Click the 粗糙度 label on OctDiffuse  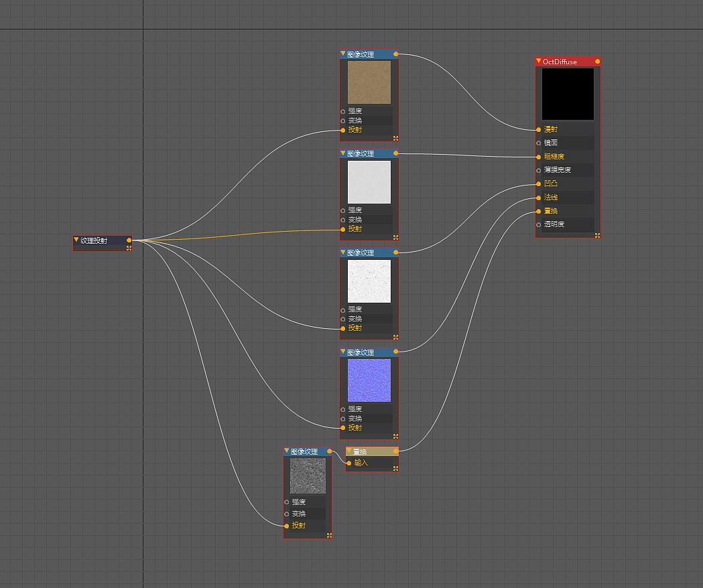click(554, 157)
